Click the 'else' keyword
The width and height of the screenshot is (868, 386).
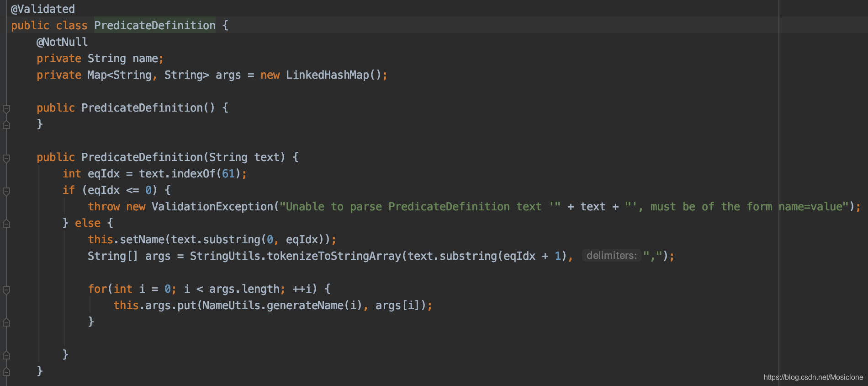(x=88, y=223)
